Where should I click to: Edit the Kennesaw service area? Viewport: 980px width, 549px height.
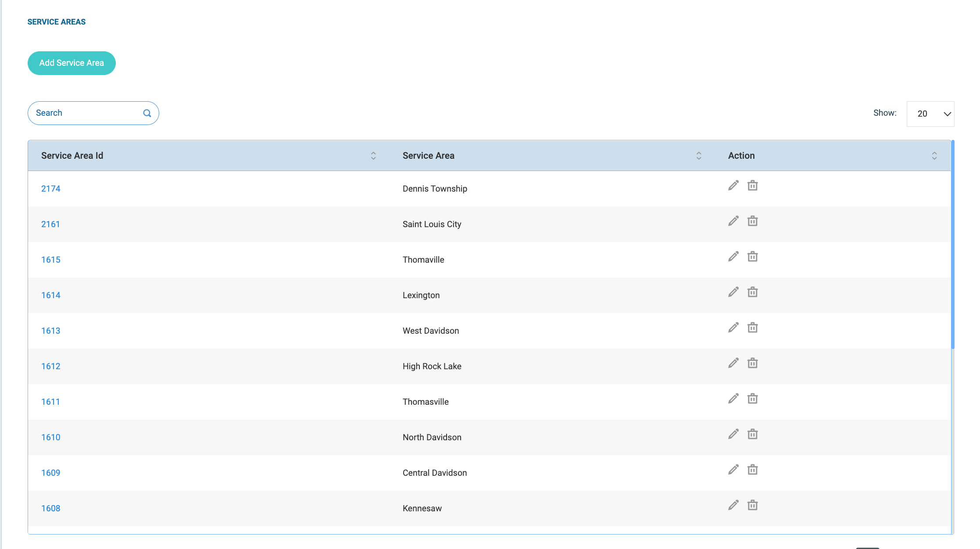click(733, 505)
